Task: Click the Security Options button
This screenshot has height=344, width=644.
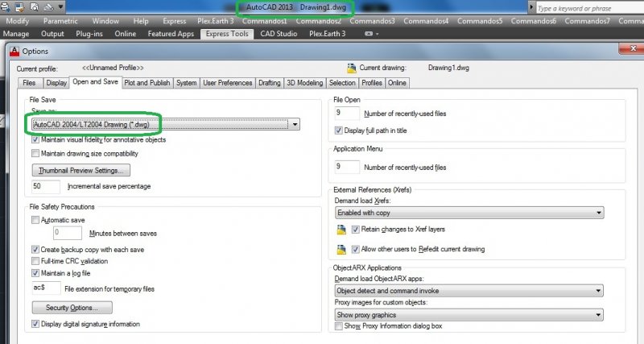Action: pos(72,308)
